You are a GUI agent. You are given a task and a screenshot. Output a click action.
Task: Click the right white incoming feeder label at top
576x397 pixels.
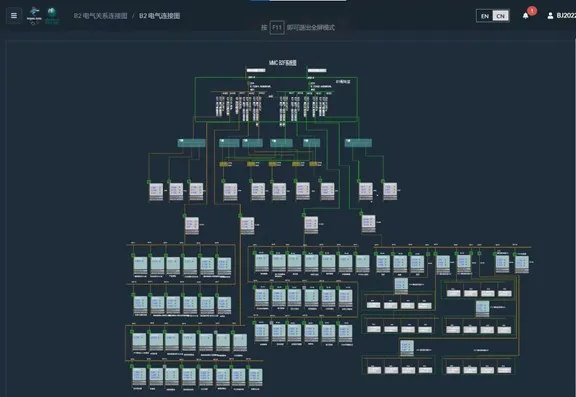[x=317, y=70]
